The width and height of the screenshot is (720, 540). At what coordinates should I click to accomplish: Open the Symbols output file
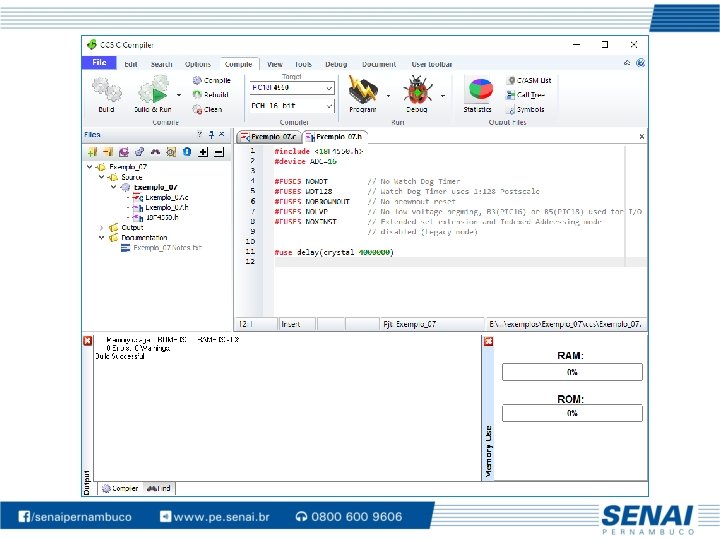click(525, 109)
